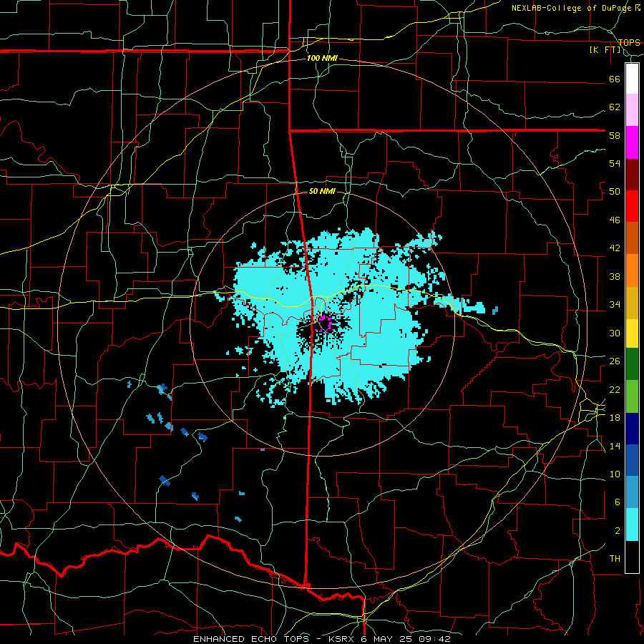Screen dimensions: 644x644
Task: Click the dark green 30 kft swatch
Action: pos(632,364)
